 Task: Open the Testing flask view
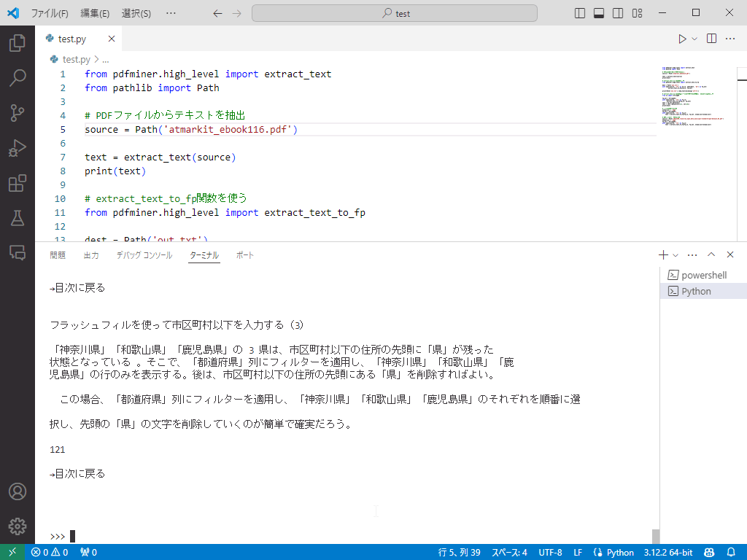coord(17,217)
